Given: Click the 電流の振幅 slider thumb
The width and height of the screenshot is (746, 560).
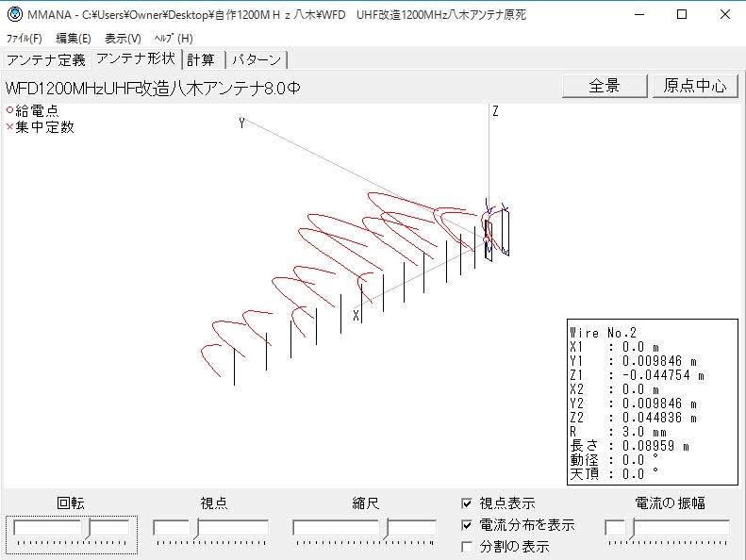Looking at the screenshot, I should point(630,528).
